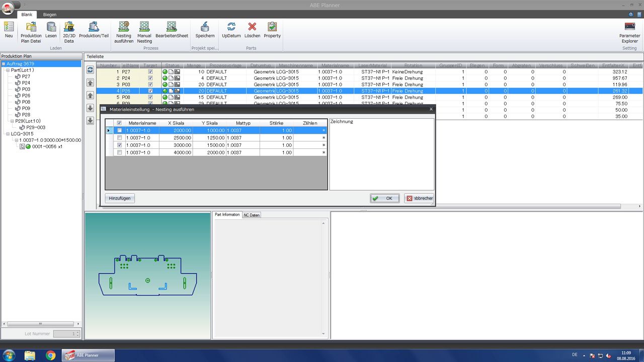Screen dimensions: 644x362
Task: Delete parts with Löschen
Action: coord(252,30)
